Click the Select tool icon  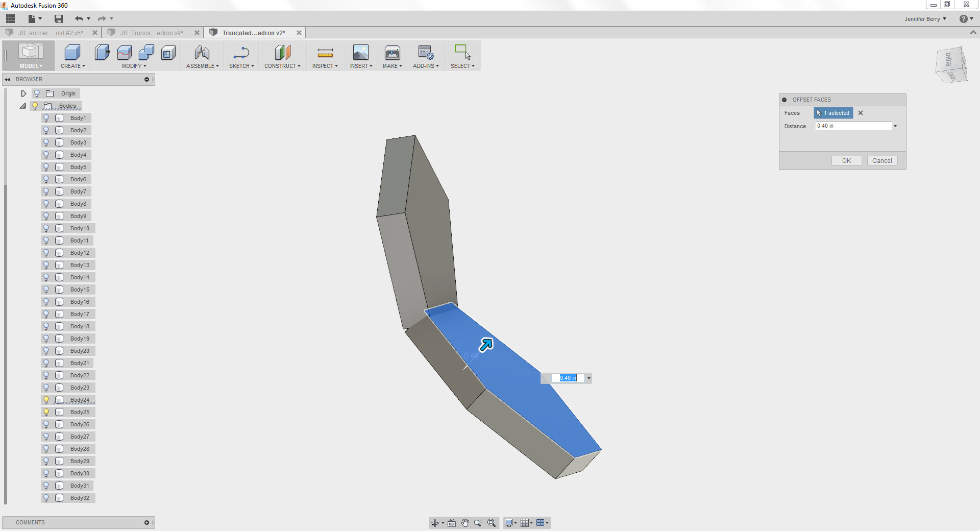tap(462, 53)
